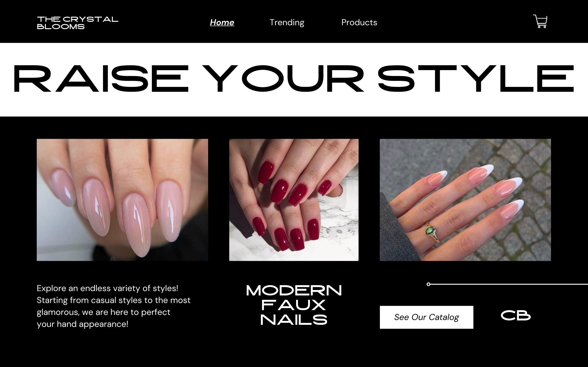Click the Raise Your Style headline
The image size is (588, 367).
pos(294,78)
